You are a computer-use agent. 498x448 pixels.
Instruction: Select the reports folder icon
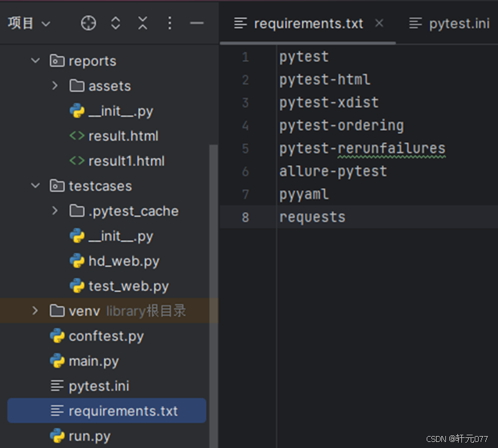tap(57, 61)
